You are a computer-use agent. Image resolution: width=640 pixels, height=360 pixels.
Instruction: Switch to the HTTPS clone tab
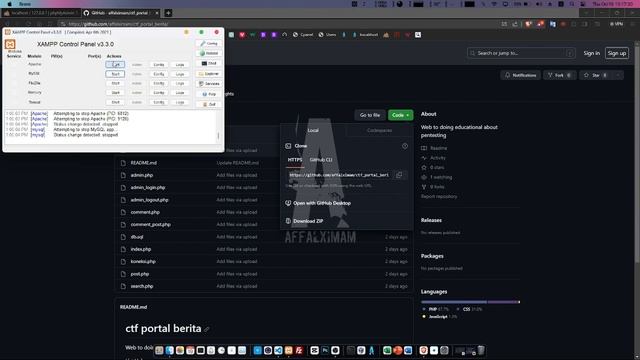pyautogui.click(x=295, y=160)
